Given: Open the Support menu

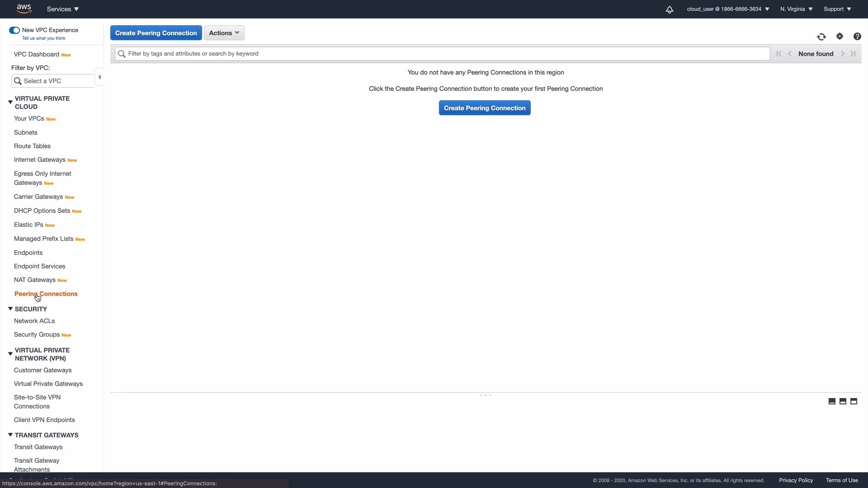Looking at the screenshot, I should (837, 9).
